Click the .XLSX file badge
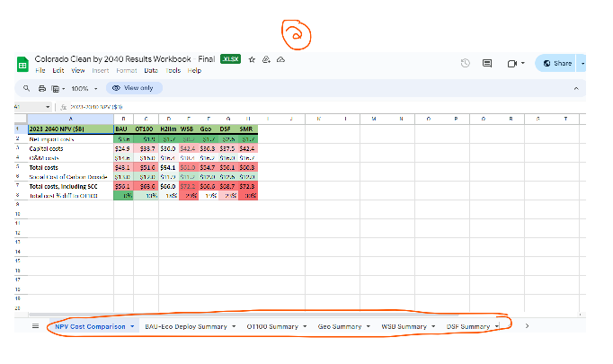This screenshot has height=364, width=613. (x=230, y=59)
